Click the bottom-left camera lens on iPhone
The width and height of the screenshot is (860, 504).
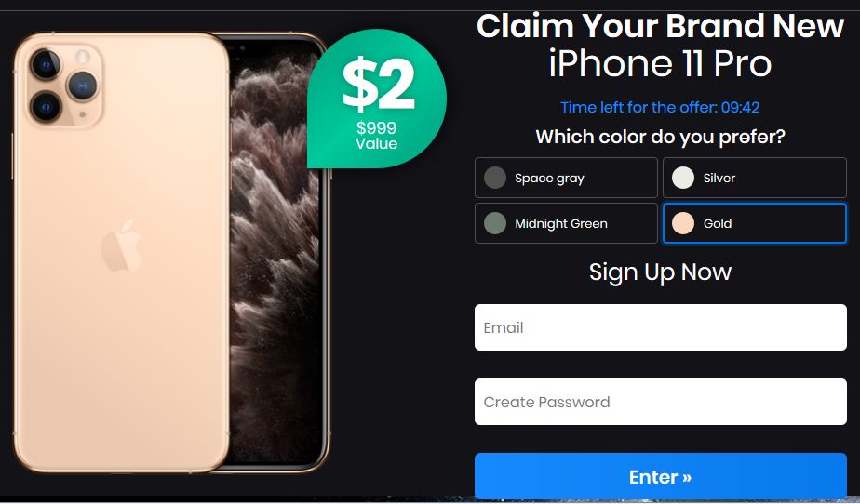46,106
